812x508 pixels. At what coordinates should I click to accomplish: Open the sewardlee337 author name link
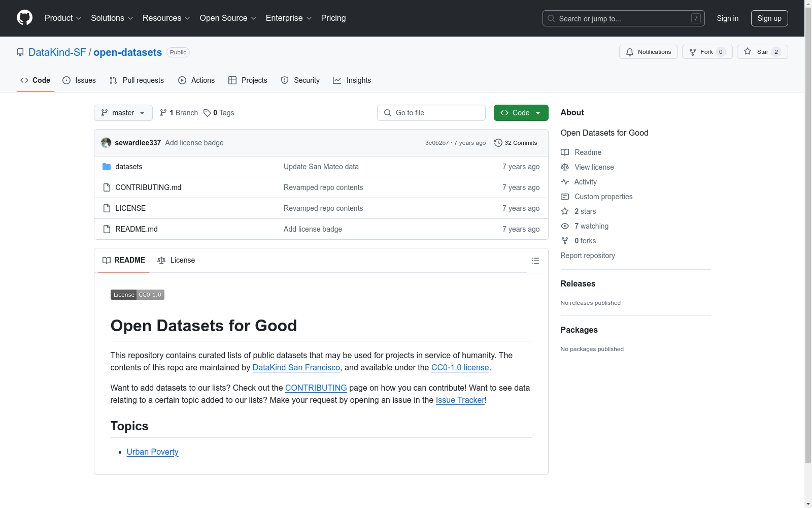pos(138,143)
